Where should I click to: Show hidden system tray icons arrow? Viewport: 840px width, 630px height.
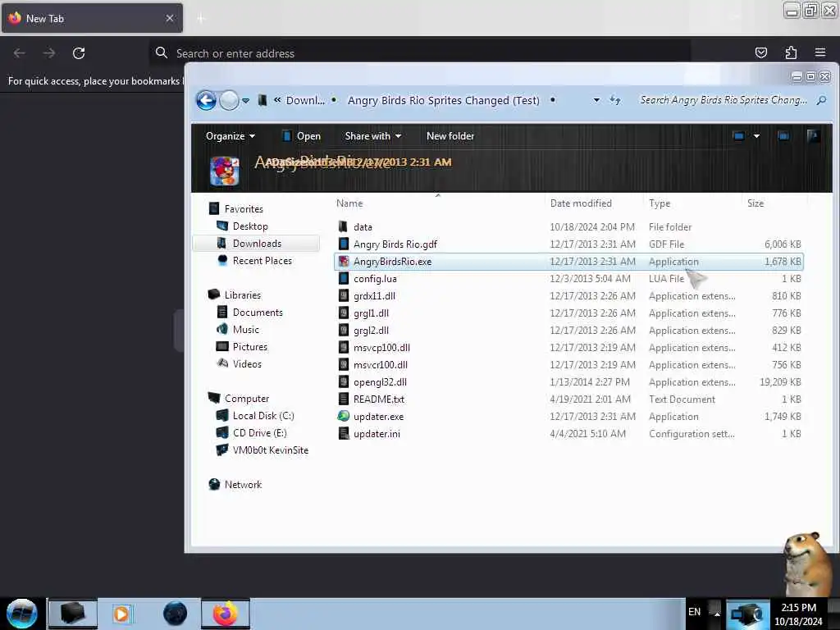tap(717, 614)
